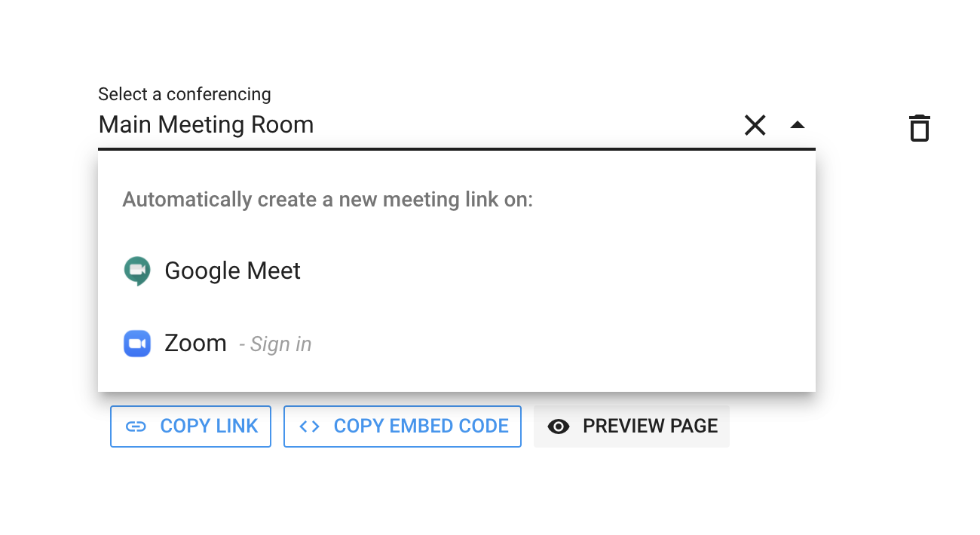
Task: Click the Google Meet logo icon
Action: (137, 271)
